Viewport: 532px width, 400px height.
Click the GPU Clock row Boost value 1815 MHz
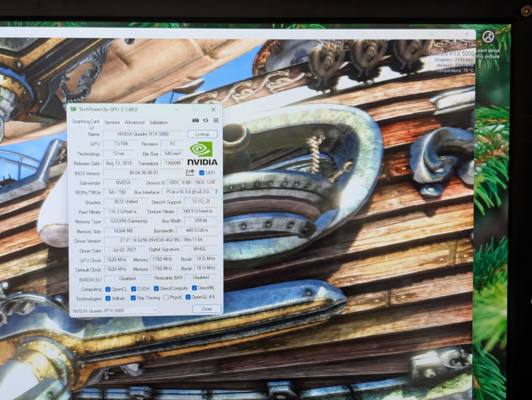coord(206,258)
